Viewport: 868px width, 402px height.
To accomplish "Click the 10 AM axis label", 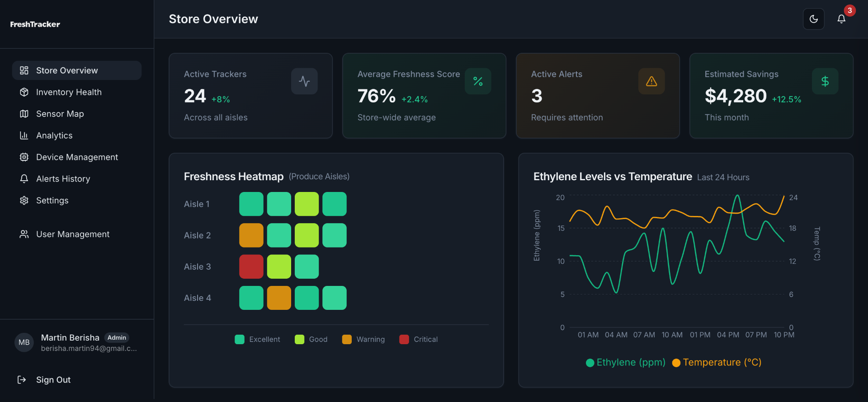I will (672, 335).
